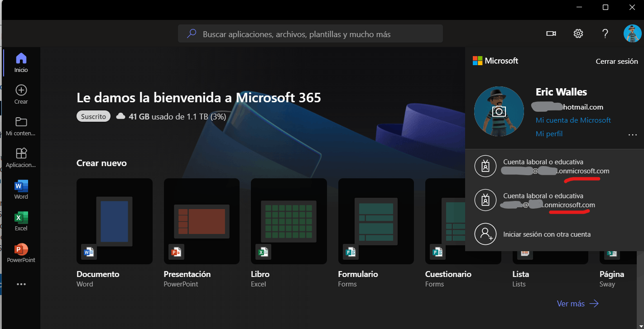Open Mi contenido folder in sidebar
This screenshot has width=644, height=329.
pyautogui.click(x=21, y=126)
